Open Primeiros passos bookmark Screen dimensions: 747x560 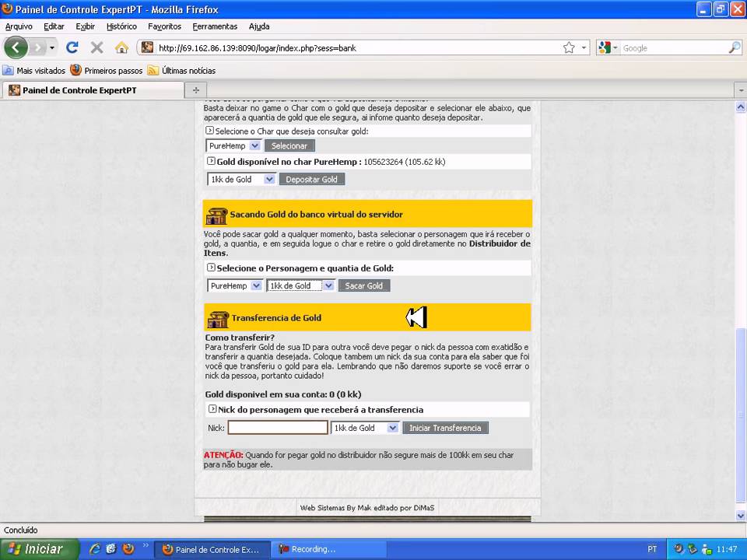click(x=107, y=71)
